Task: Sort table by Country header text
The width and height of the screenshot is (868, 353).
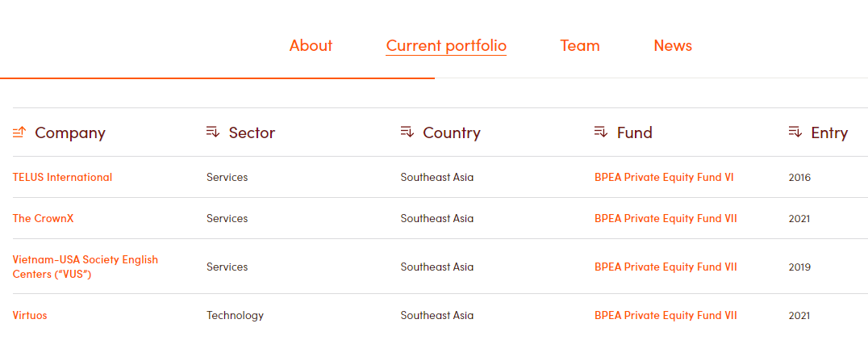Action: [452, 133]
